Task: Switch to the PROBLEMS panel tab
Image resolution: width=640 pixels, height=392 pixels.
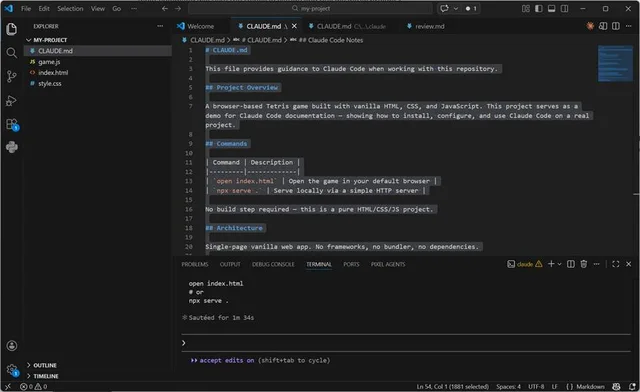Action: point(195,264)
